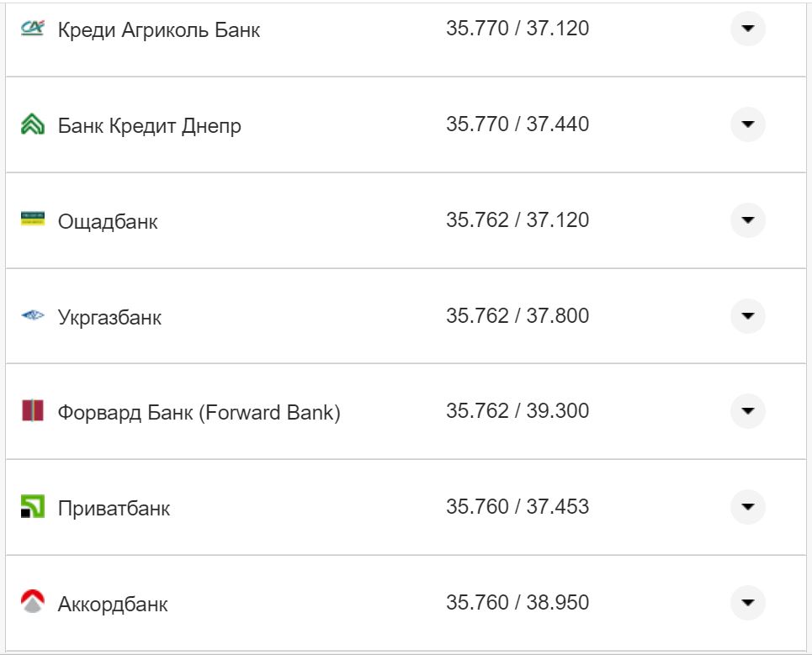Open the Forward Bank dropdown arrow

(747, 411)
